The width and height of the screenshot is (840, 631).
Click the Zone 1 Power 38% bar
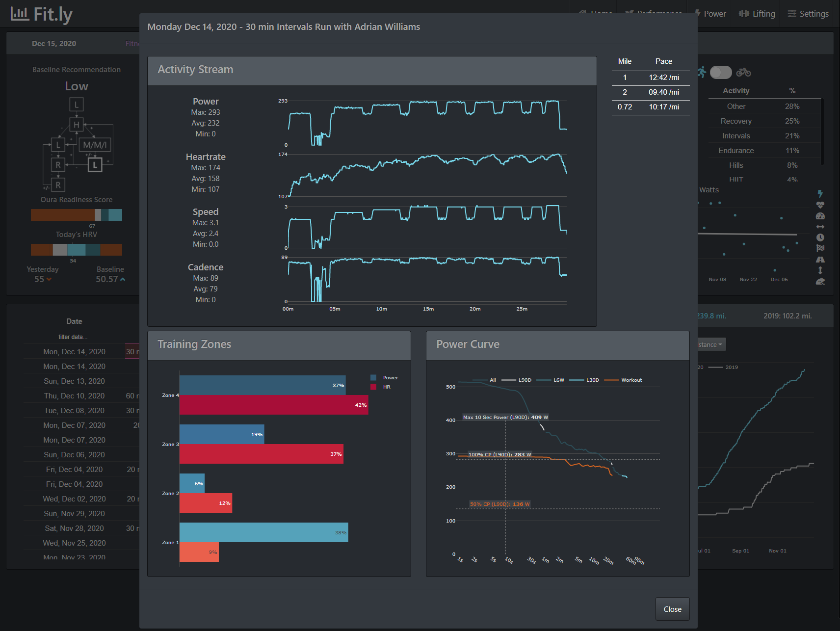coord(264,533)
